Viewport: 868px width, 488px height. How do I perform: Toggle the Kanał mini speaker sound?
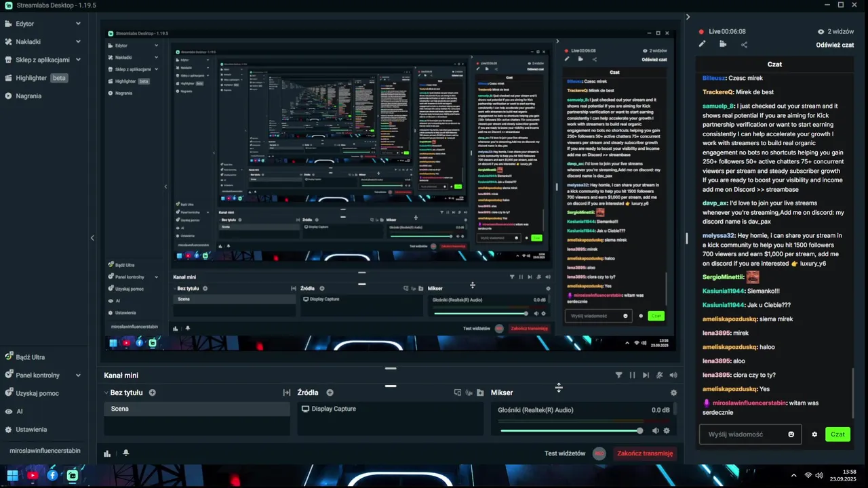pyautogui.click(x=673, y=375)
